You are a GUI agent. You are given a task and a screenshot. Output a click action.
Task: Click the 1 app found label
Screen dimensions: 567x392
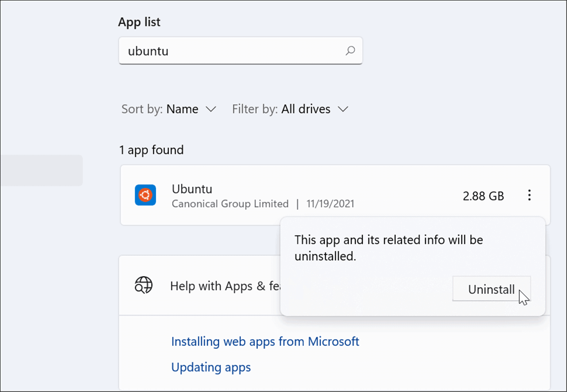tap(151, 150)
